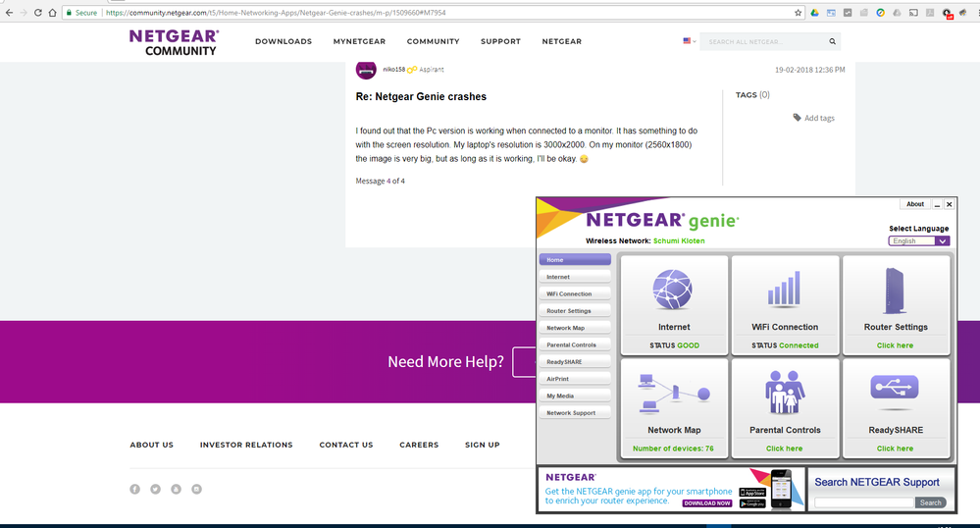Select WiFi Connection in genie sidebar
The width and height of the screenshot is (980, 528).
tap(575, 293)
